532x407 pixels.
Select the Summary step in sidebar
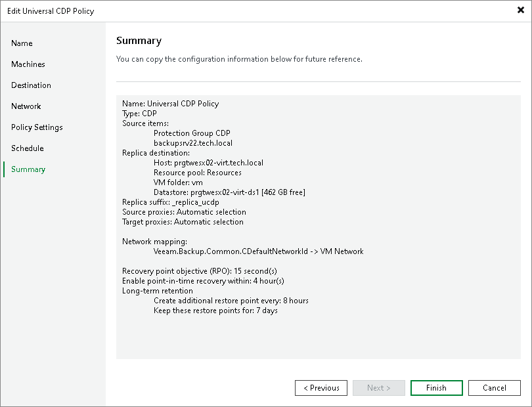click(x=28, y=169)
